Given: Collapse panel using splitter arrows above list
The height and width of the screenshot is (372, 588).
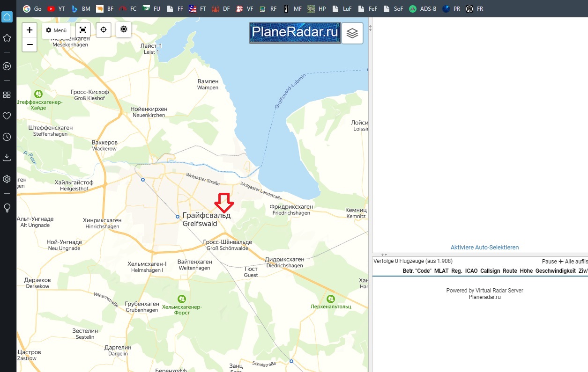Looking at the screenshot, I should [384, 255].
